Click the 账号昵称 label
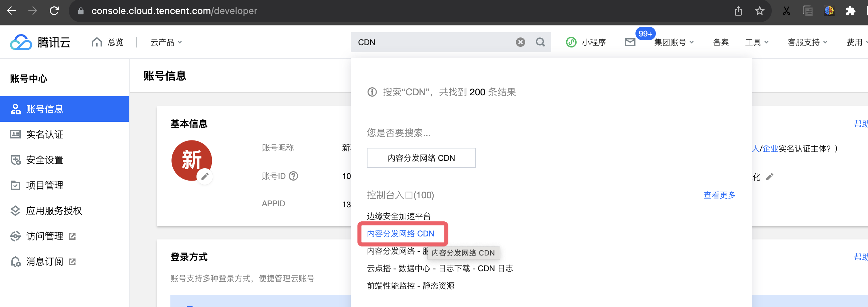Image resolution: width=868 pixels, height=307 pixels. [x=278, y=148]
